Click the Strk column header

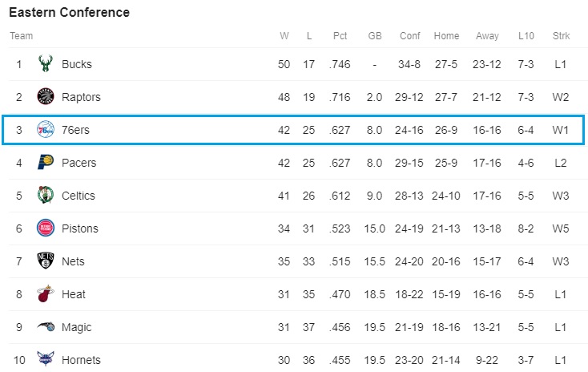[x=561, y=36]
